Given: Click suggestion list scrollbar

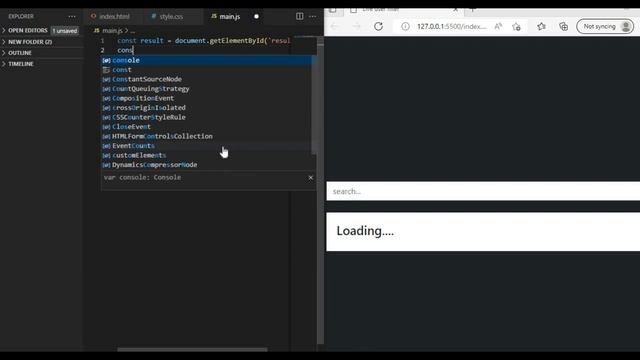Looking at the screenshot, I should pos(314,105).
